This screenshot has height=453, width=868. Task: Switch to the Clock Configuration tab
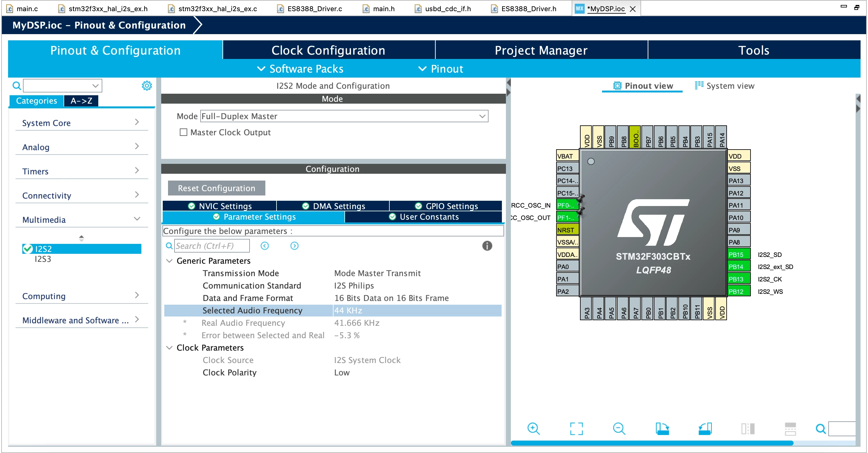click(x=329, y=50)
